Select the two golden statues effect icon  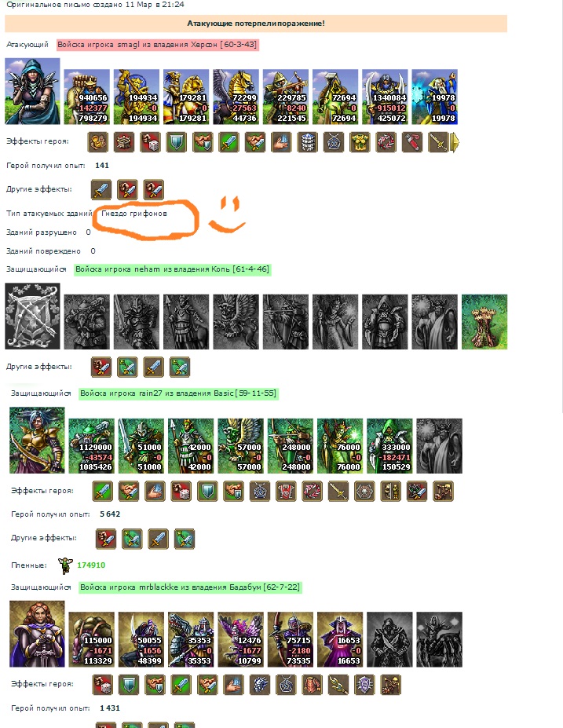tap(391, 491)
